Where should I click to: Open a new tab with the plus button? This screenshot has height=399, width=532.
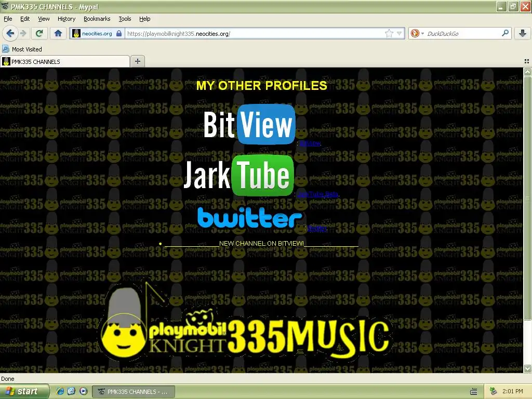click(137, 61)
